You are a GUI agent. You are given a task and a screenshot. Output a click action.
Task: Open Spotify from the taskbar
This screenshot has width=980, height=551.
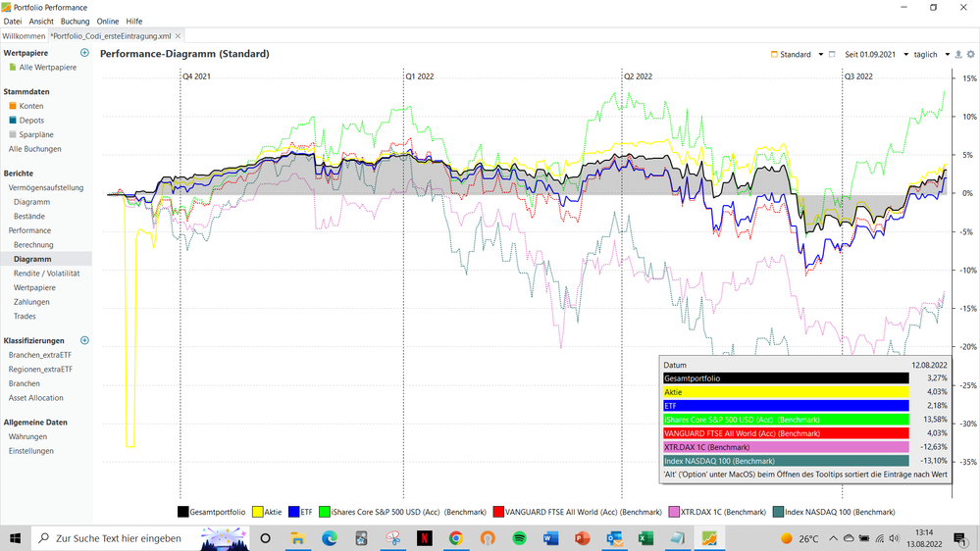(x=519, y=538)
